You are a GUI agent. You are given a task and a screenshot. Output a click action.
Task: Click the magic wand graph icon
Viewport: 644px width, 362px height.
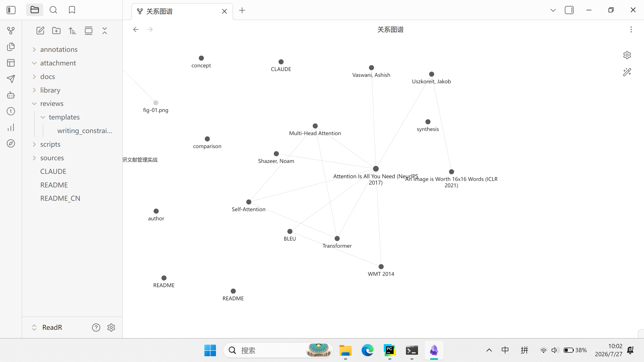(627, 72)
